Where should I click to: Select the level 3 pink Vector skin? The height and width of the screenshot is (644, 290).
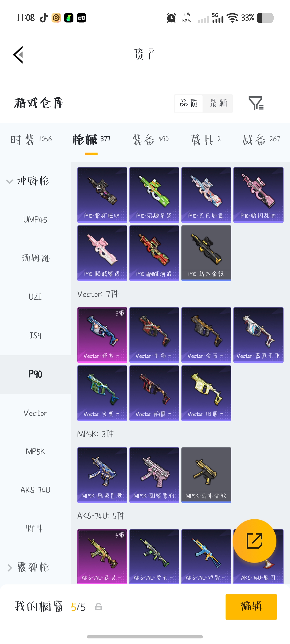click(102, 335)
